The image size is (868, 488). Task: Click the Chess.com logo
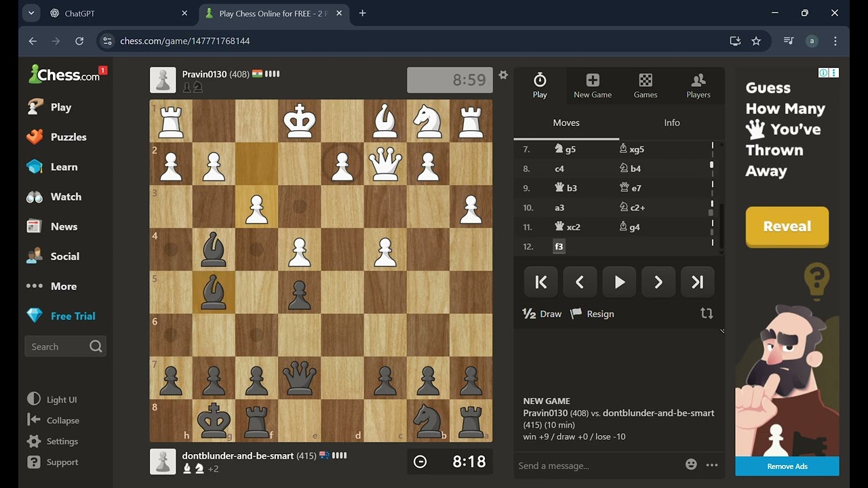[x=64, y=75]
